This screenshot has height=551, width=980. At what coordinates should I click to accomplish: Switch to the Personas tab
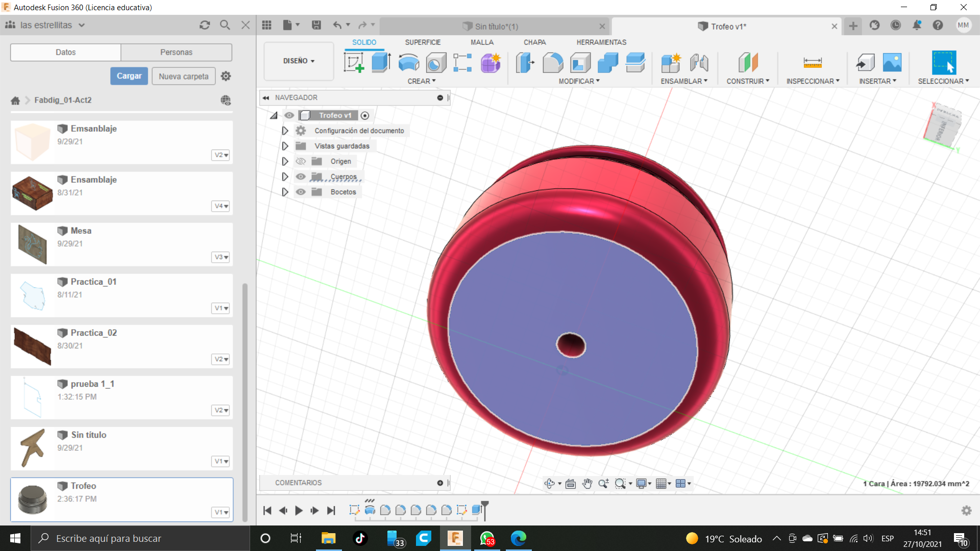[176, 52]
